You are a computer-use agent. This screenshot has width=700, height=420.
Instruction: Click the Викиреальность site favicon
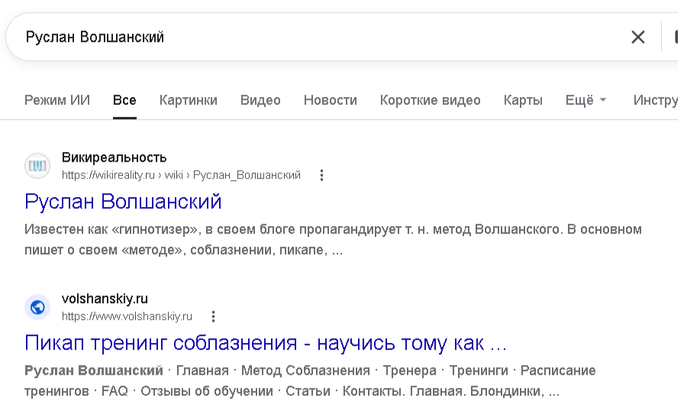(x=38, y=166)
